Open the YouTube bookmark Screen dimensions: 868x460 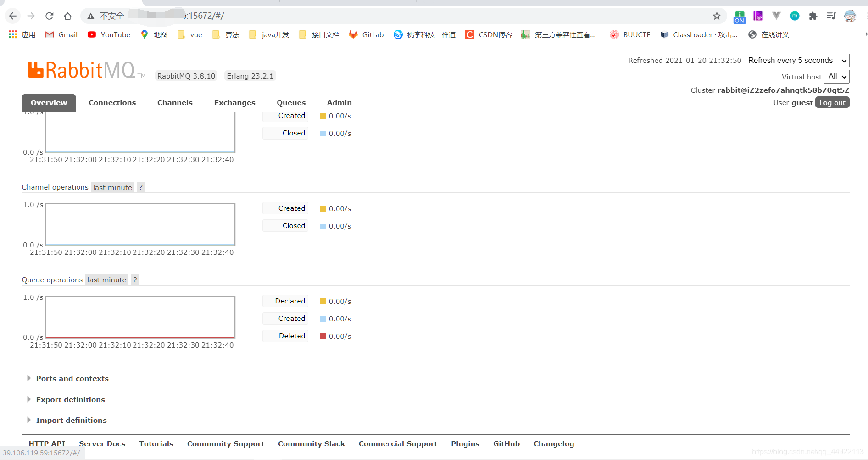point(109,34)
